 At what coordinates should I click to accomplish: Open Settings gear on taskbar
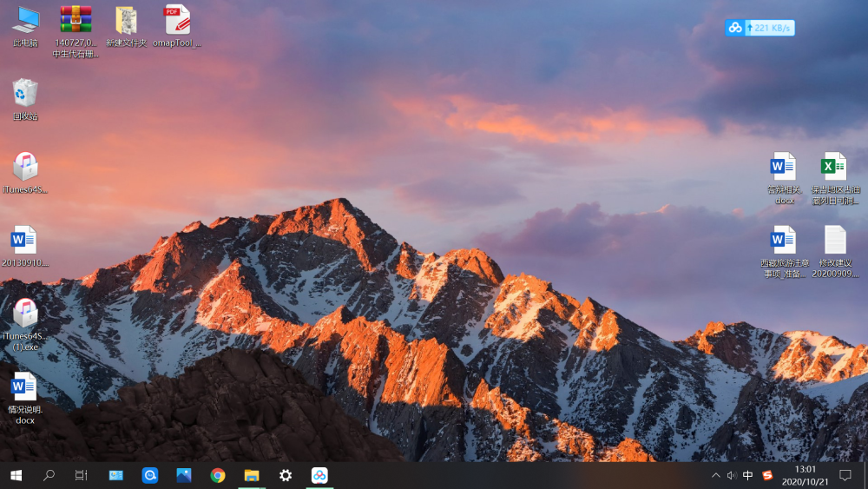point(286,475)
